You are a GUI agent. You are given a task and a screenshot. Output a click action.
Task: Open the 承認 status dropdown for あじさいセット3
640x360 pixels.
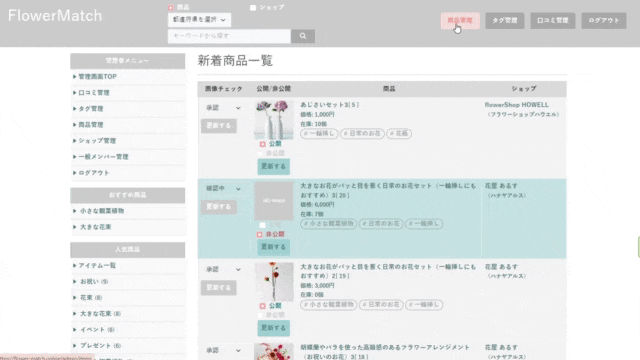[223, 108]
